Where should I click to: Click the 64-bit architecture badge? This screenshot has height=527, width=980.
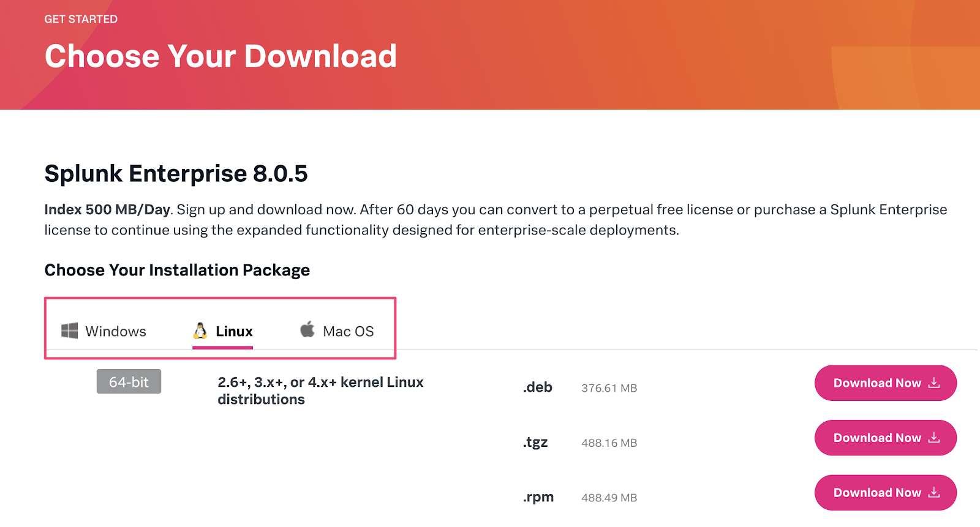tap(129, 381)
